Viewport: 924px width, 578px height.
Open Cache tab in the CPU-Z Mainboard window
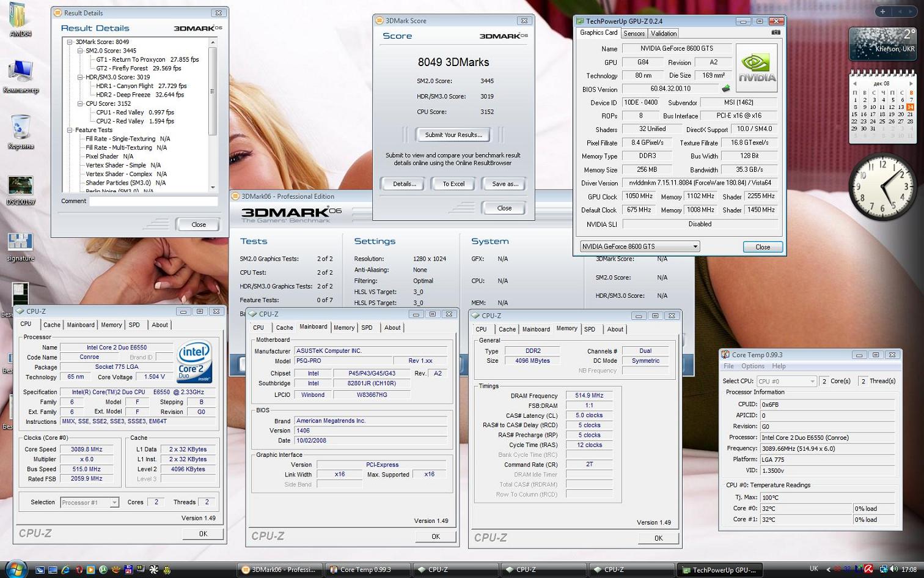coord(284,327)
